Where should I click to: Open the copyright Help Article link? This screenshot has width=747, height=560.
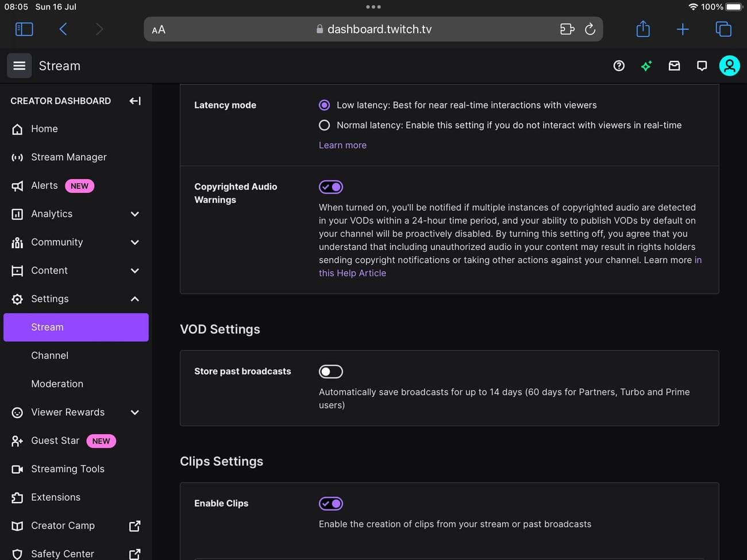click(x=352, y=273)
